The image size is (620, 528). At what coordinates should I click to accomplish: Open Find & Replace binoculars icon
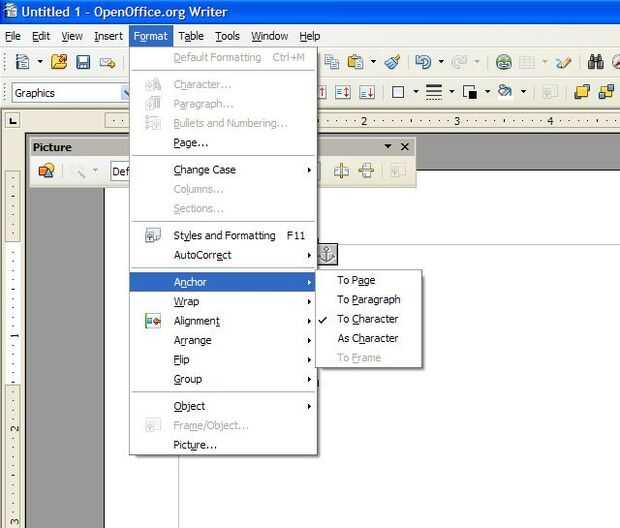point(595,62)
